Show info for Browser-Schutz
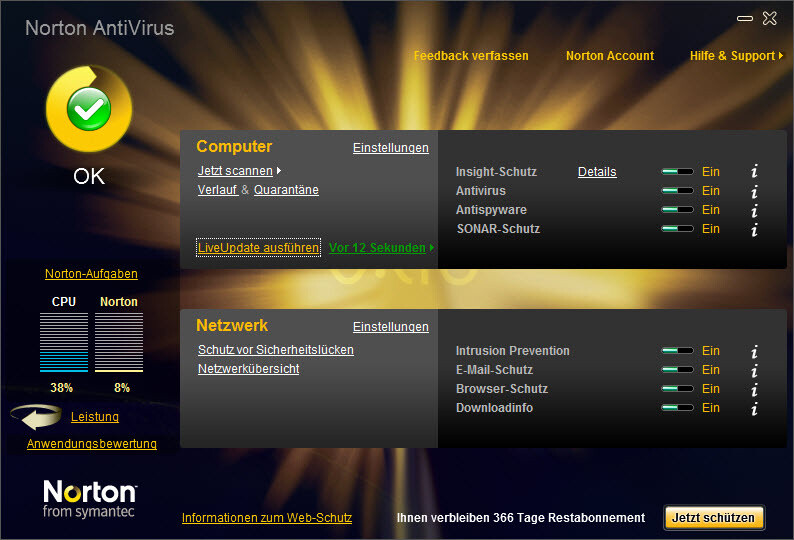The image size is (794, 540). (754, 389)
